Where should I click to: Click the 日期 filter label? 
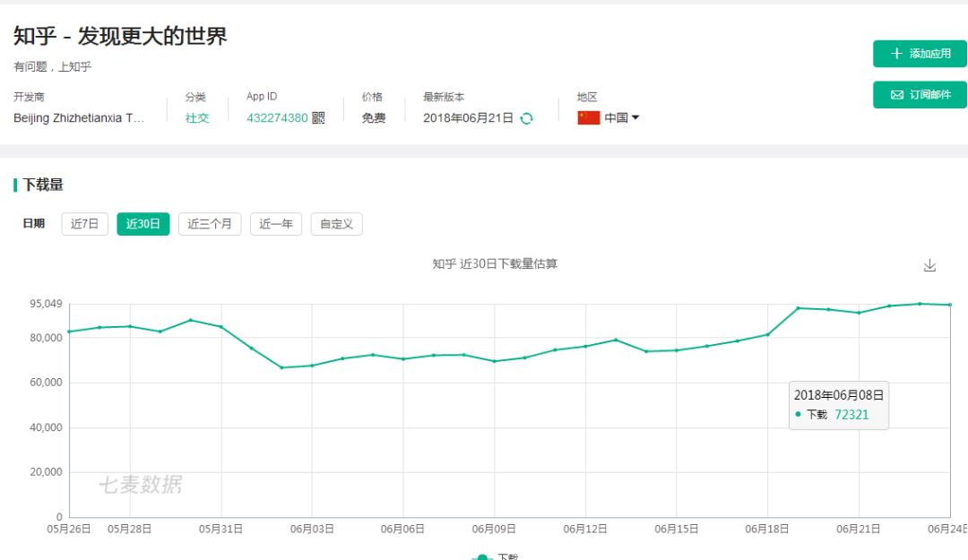34,223
